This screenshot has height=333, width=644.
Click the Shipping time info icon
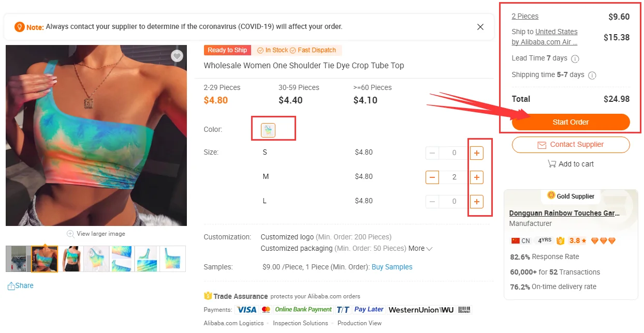592,75
